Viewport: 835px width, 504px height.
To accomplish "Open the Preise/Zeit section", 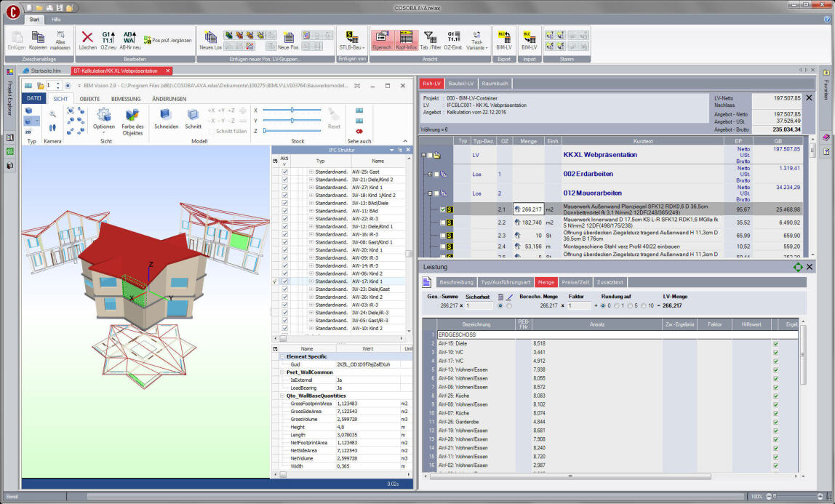I will click(x=575, y=283).
